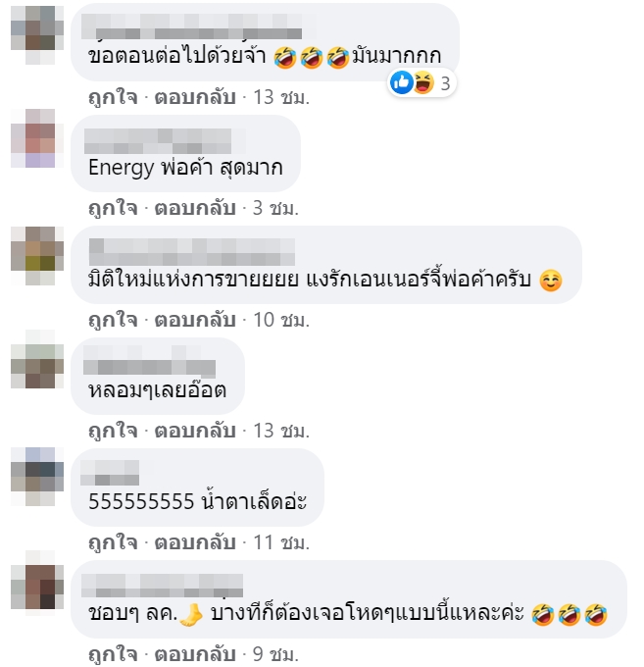Click the 9 ชม. timestamp on last comment
This screenshot has height=667, width=644.
pyautogui.click(x=275, y=654)
